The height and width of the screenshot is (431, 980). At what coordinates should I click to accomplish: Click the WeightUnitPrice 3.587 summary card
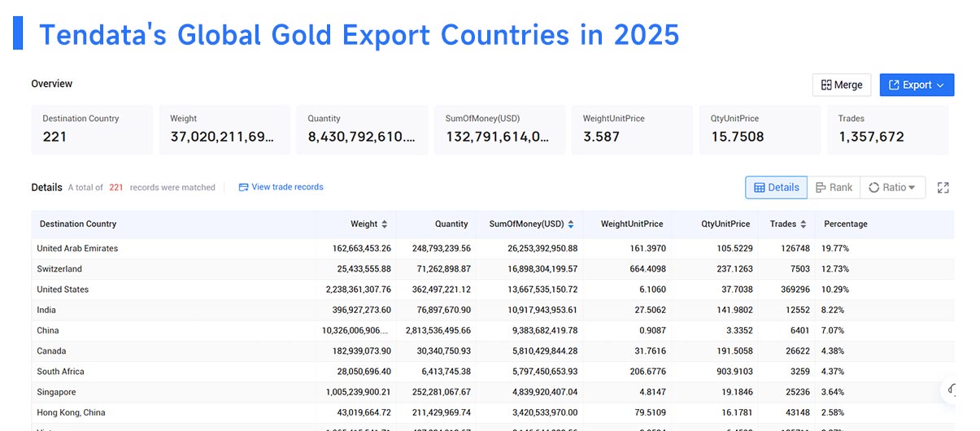pos(632,129)
